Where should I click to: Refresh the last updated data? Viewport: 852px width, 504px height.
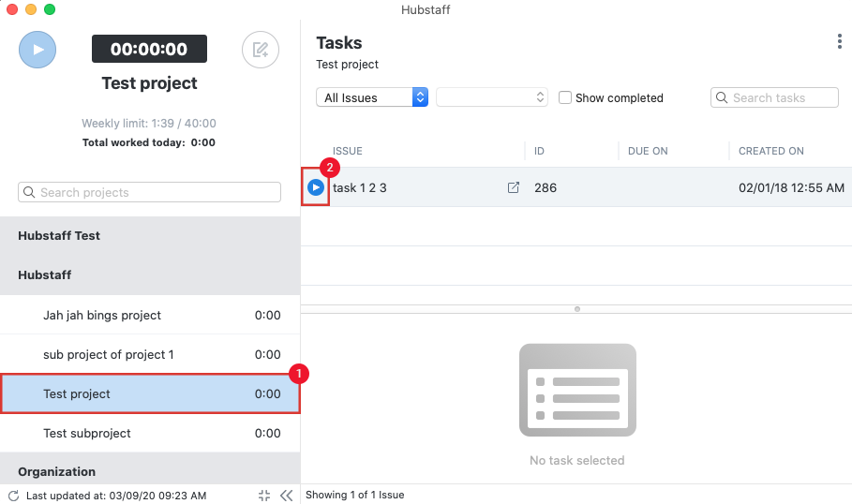[13, 496]
